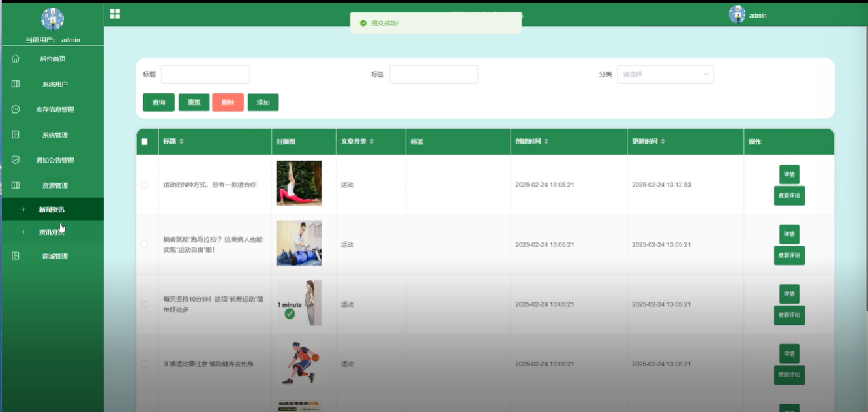This screenshot has width=868, height=412.
Task: Expand 通知公告管理 sidebar menu
Action: (52, 160)
